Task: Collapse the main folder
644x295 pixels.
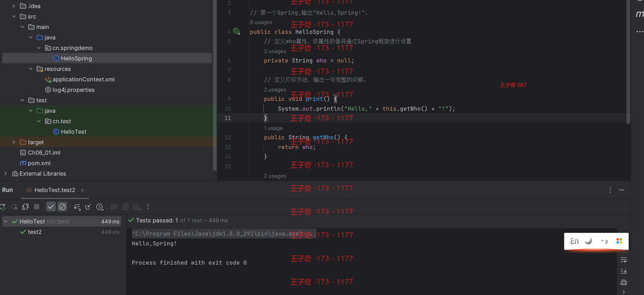Action: [x=22, y=27]
